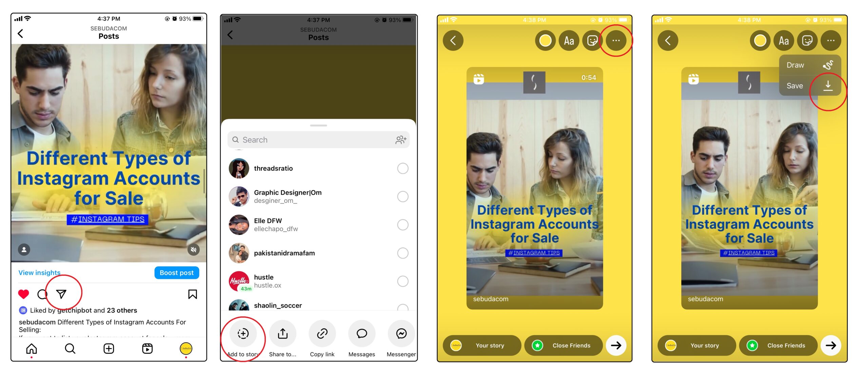Tap the back arrow on story screen
The image size is (868, 379).
(454, 40)
